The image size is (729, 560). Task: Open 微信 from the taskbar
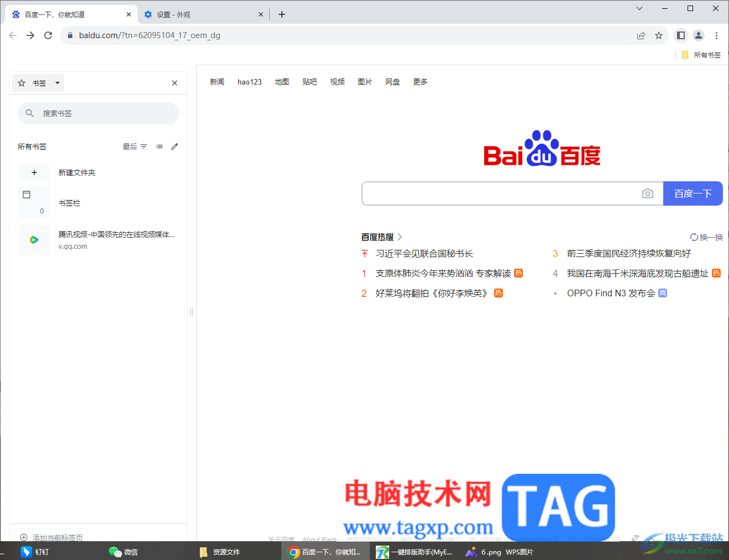tap(123, 552)
